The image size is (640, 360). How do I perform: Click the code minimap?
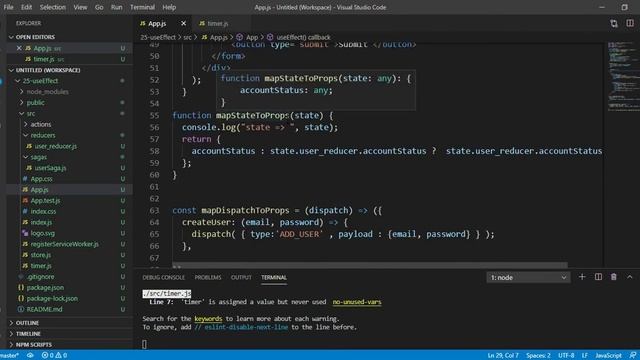click(x=622, y=76)
